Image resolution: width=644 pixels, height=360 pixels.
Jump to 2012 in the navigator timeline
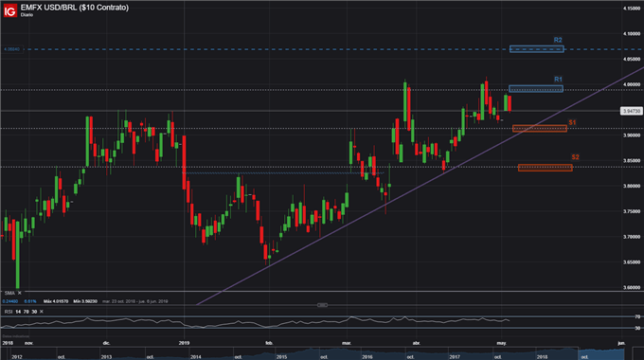17,357
